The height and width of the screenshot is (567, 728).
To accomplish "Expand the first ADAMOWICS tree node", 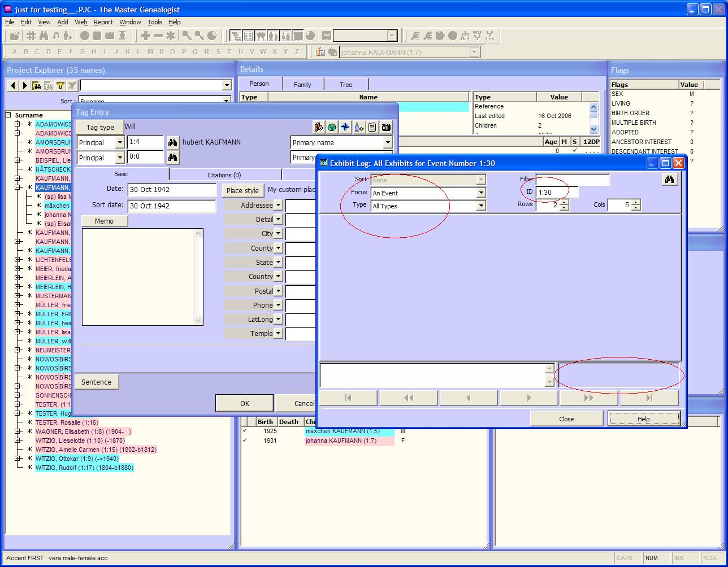I will click(18, 124).
